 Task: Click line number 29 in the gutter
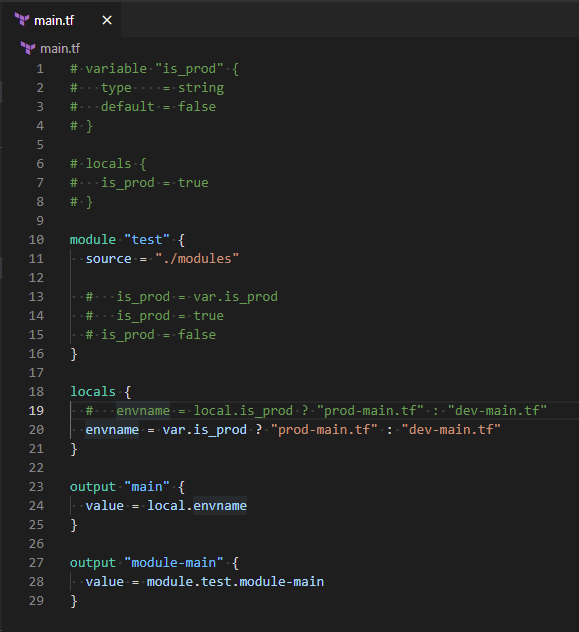36,601
